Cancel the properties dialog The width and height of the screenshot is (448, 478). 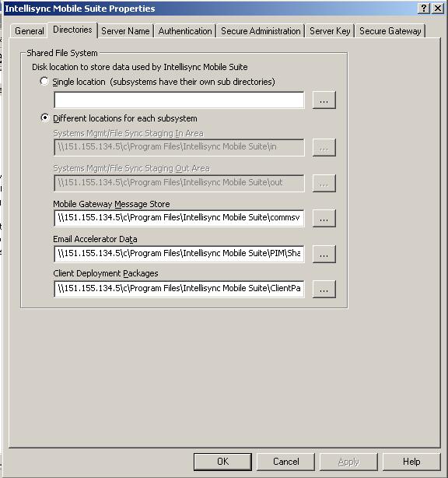click(x=285, y=462)
